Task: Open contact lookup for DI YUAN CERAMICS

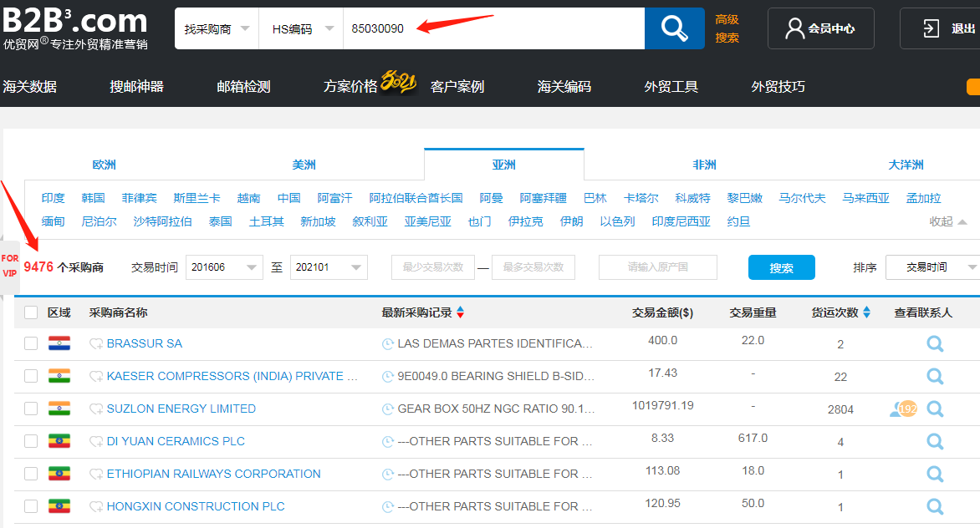Action: click(935, 441)
